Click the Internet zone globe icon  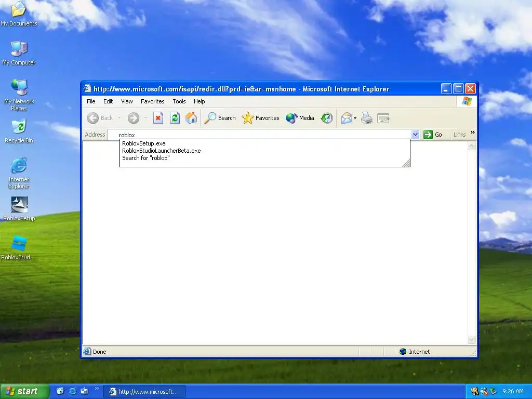click(x=403, y=352)
